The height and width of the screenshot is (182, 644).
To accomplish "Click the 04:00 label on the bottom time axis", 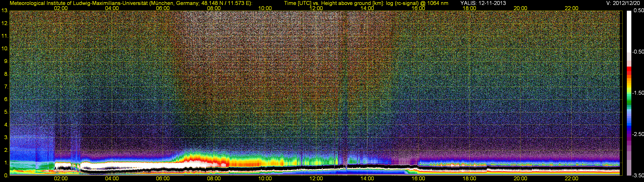I will (x=112, y=179).
